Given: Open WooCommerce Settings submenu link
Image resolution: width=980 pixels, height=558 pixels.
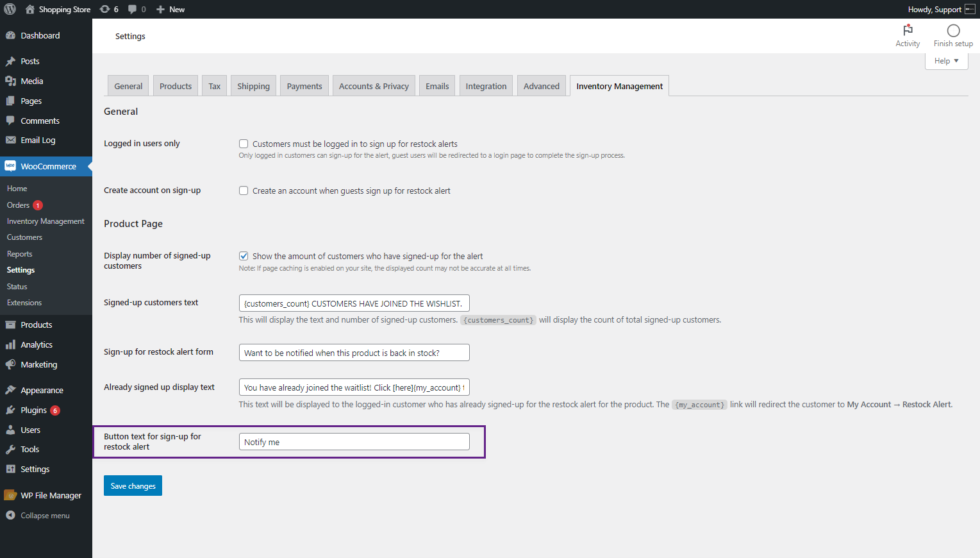Looking at the screenshot, I should 21,270.
